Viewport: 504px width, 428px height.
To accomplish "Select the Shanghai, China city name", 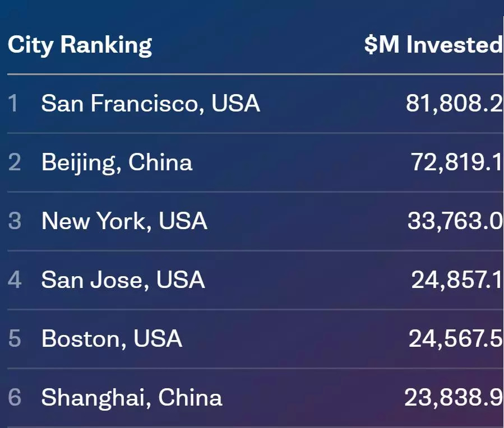I will click(x=132, y=398).
